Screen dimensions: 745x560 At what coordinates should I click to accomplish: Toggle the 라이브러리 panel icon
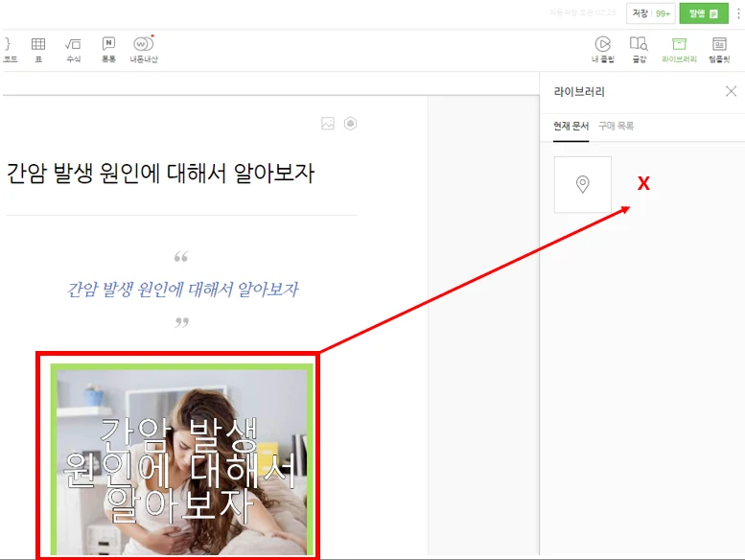tap(679, 50)
